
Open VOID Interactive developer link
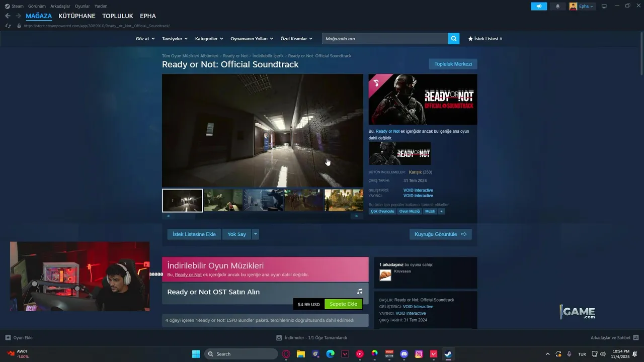[418, 191]
